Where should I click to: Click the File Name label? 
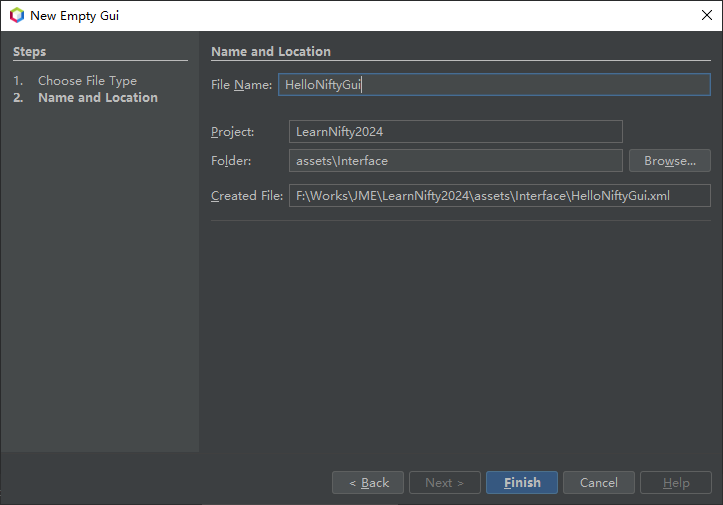point(241,85)
